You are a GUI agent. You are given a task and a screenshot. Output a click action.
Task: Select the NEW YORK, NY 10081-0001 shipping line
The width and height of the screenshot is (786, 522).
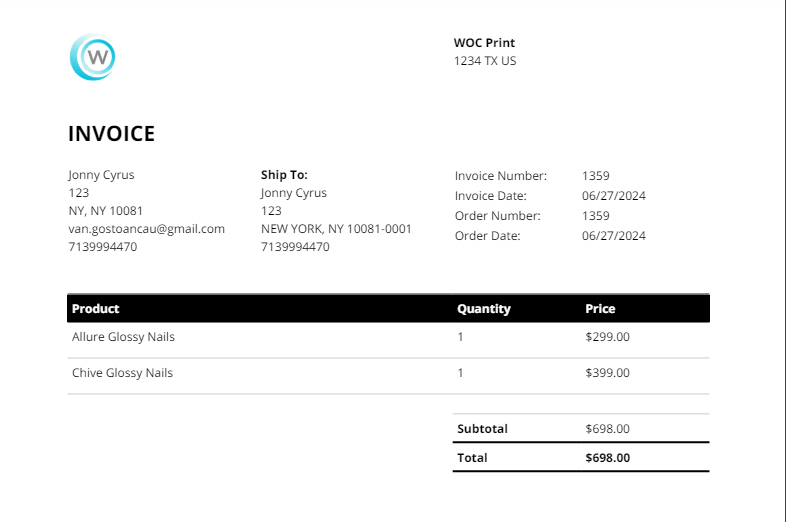(x=336, y=229)
